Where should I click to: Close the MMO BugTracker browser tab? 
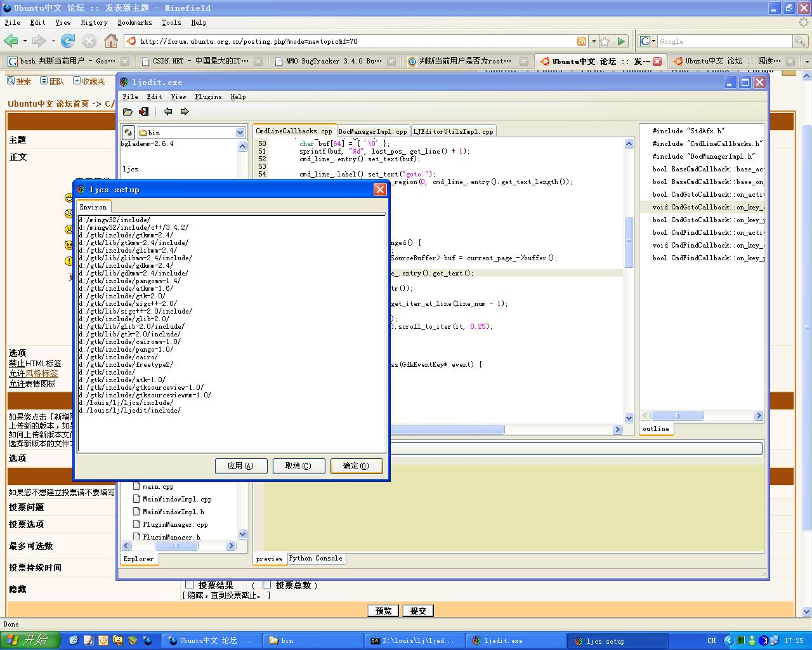(391, 62)
